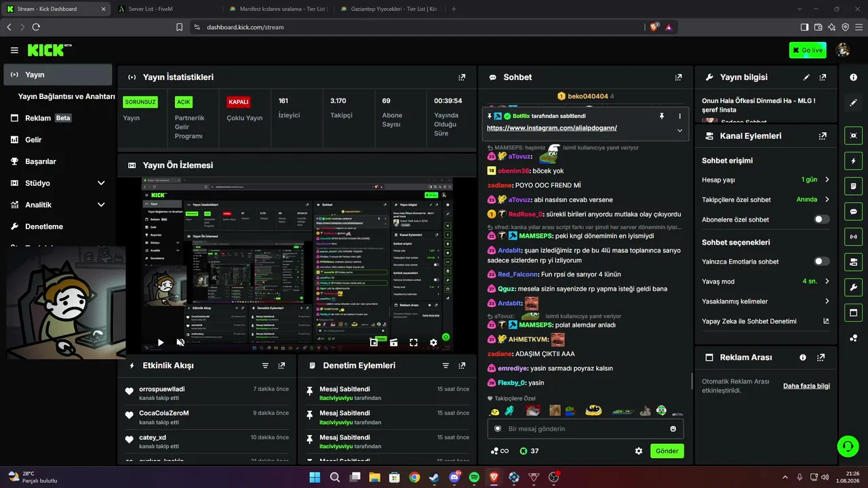The image size is (868, 488).
Task: Open Windows Start menu
Action: click(315, 477)
